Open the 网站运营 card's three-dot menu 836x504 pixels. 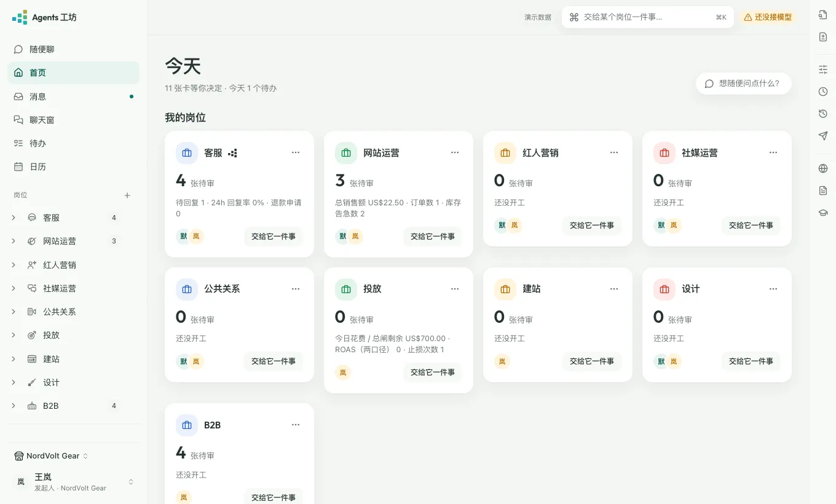[x=455, y=152]
